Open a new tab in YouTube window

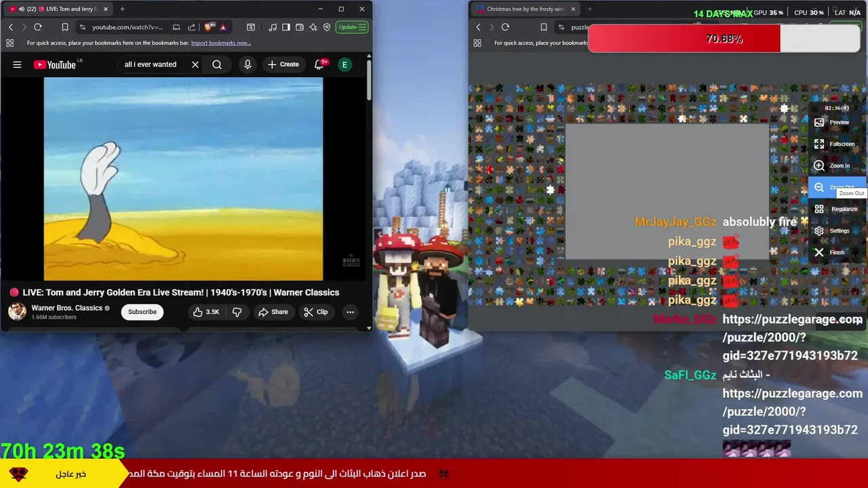coord(122,9)
